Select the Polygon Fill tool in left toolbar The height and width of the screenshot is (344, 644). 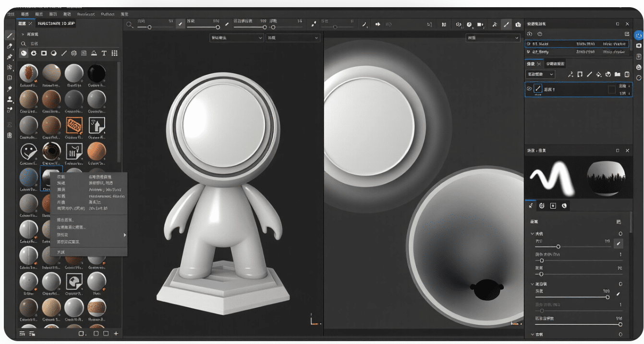(x=10, y=68)
